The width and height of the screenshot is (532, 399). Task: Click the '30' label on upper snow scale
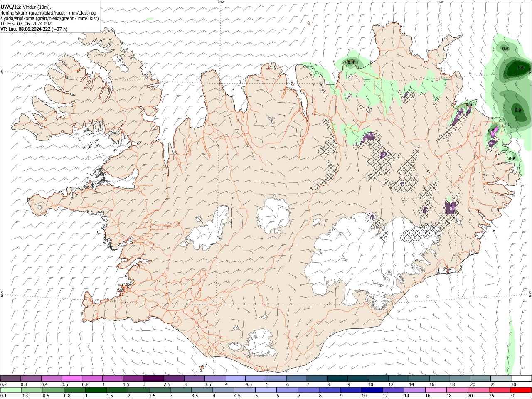coord(513,384)
